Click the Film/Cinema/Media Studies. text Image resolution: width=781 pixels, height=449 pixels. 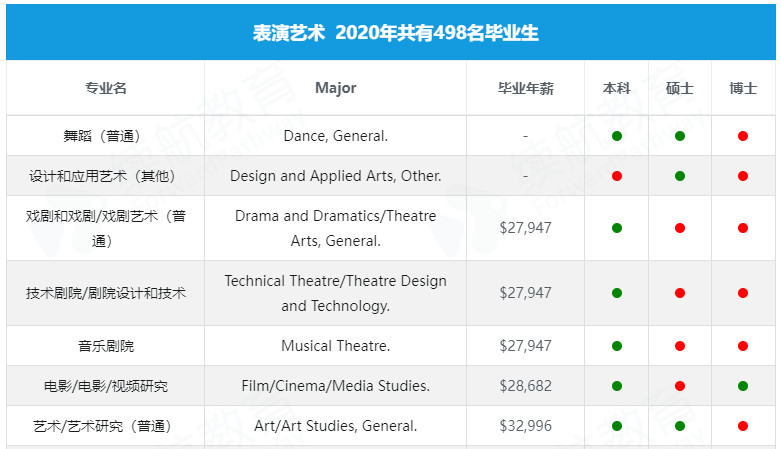pyautogui.click(x=335, y=386)
